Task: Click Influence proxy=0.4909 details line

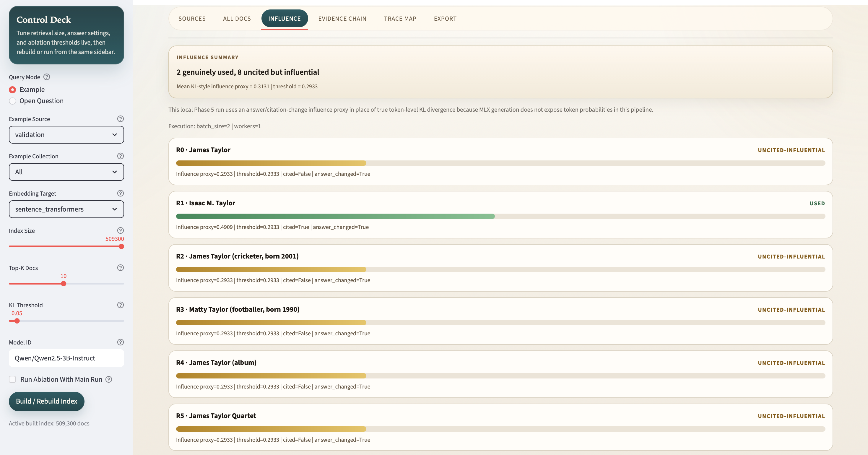Action: click(x=272, y=227)
